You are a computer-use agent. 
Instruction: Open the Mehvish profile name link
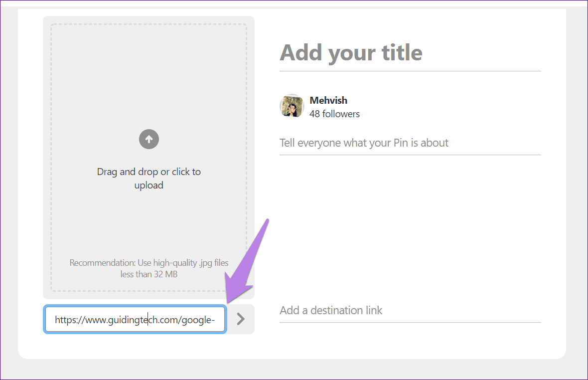point(328,101)
